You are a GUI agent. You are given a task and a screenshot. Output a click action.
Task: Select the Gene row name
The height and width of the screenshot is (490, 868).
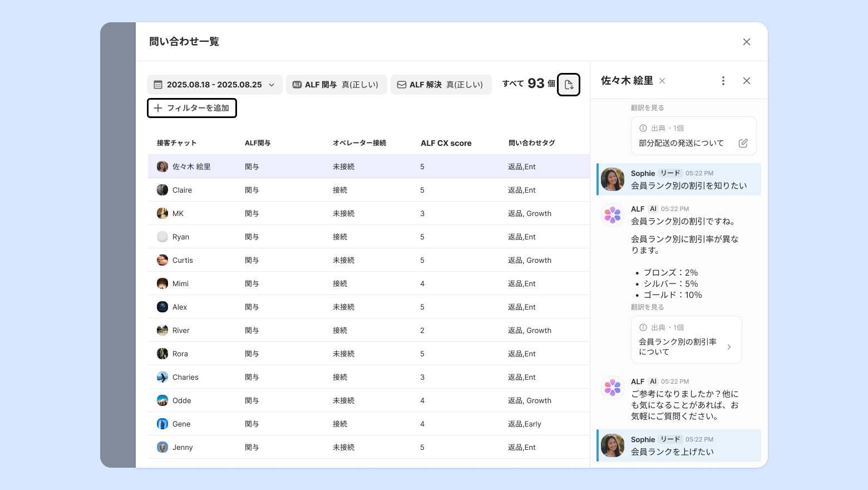[x=181, y=424]
